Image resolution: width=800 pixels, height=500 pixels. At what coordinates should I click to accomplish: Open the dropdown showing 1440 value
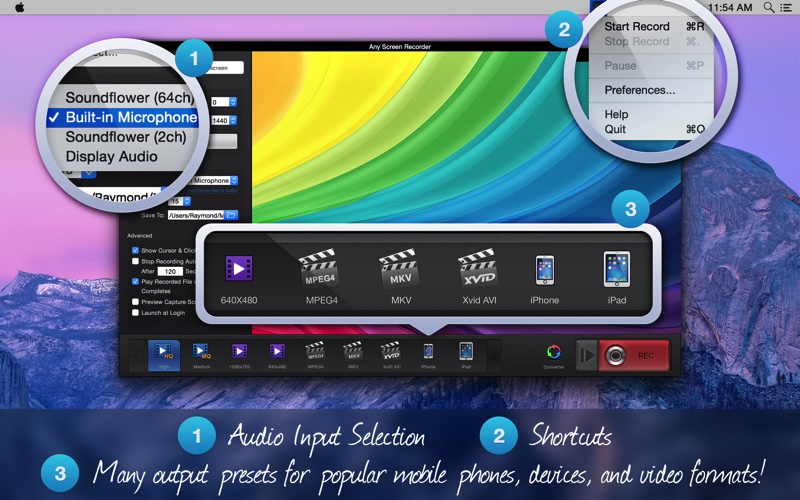click(233, 118)
